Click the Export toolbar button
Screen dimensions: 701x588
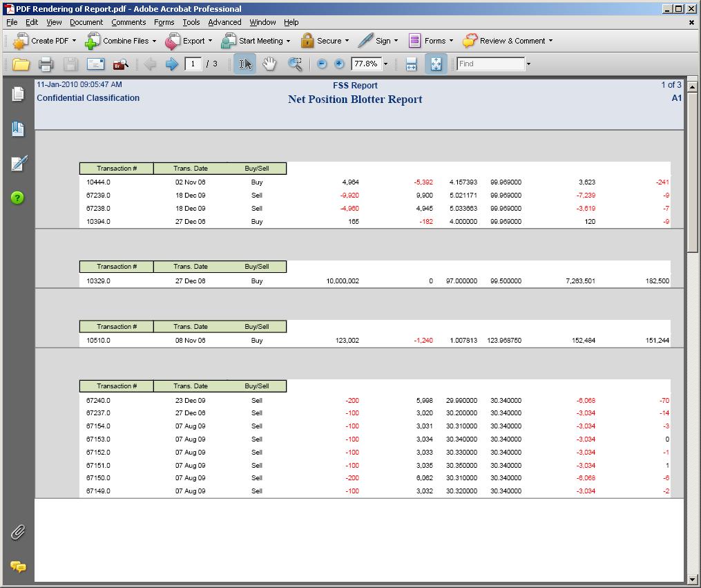click(189, 41)
